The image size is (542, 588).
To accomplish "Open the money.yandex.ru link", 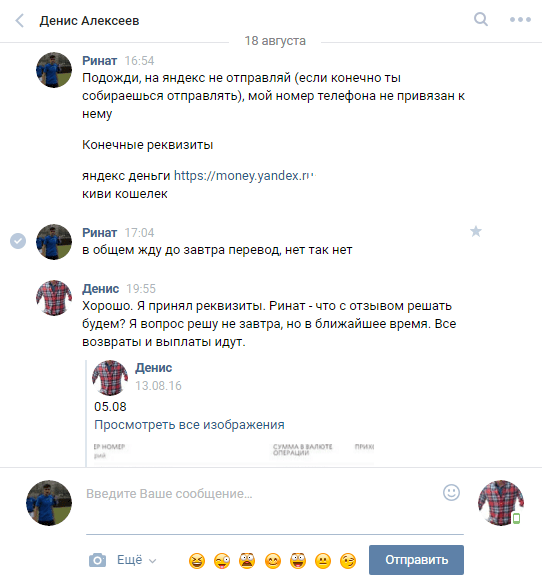I will tap(245, 176).
